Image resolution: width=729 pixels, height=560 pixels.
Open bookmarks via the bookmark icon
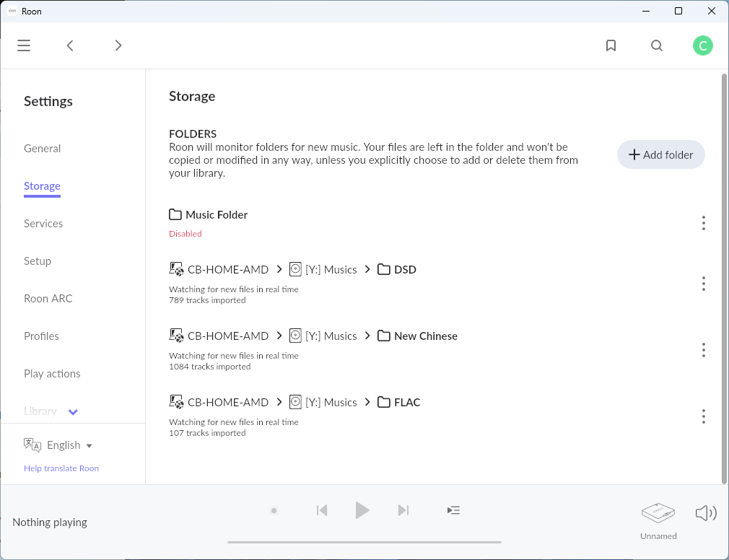(611, 45)
